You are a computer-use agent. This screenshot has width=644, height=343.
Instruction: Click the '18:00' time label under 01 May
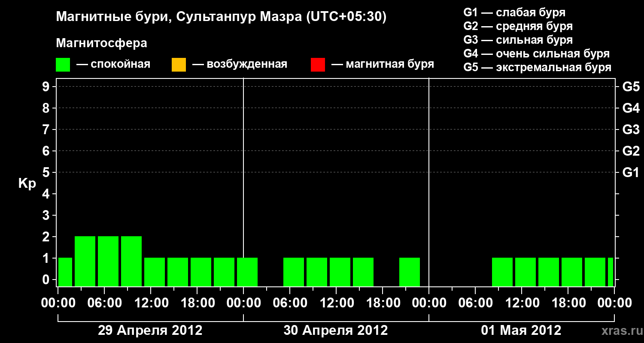[568, 303]
